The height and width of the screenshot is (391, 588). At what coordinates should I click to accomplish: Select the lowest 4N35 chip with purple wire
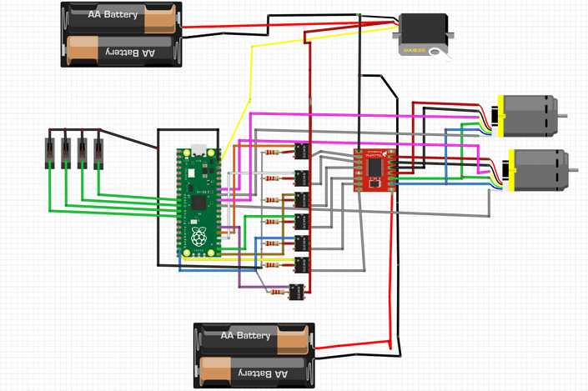(x=296, y=292)
